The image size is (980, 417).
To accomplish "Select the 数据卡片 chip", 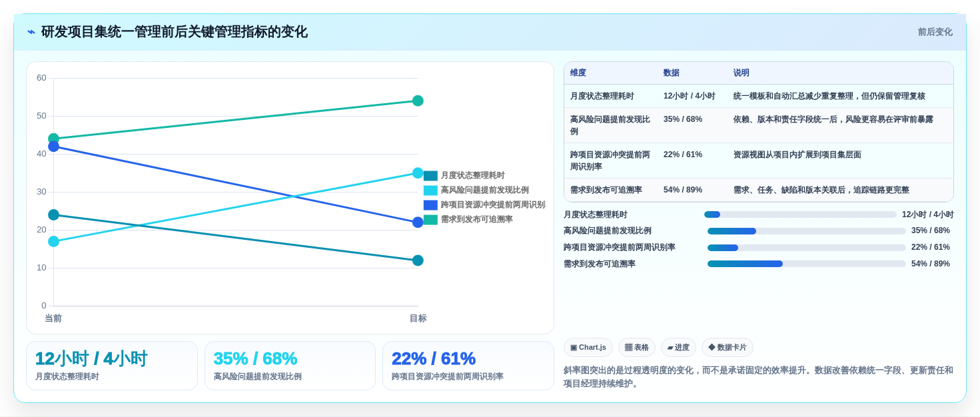I will pyautogui.click(x=728, y=348).
